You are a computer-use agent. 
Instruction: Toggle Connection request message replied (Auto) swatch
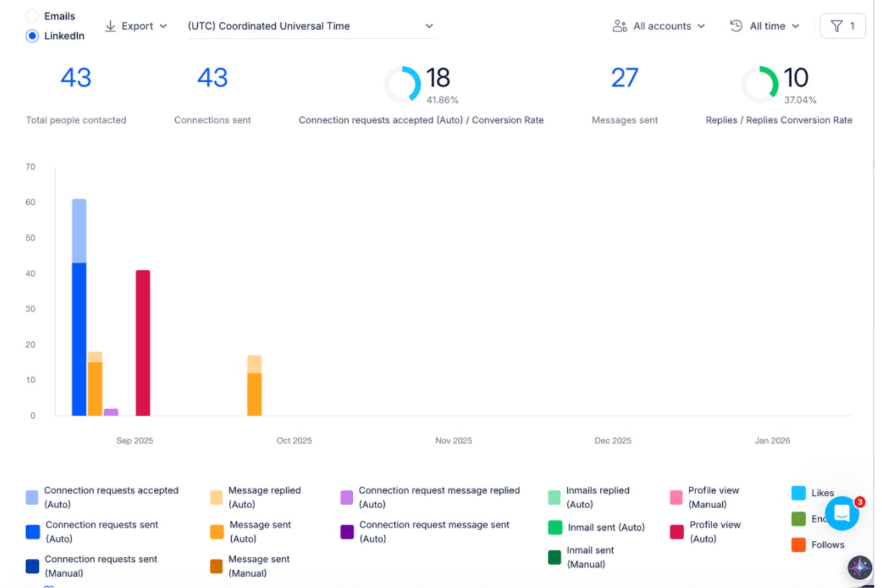pos(346,497)
